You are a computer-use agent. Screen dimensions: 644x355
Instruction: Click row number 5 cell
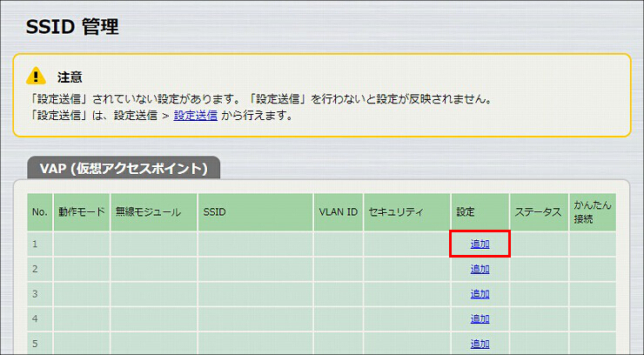pos(40,344)
